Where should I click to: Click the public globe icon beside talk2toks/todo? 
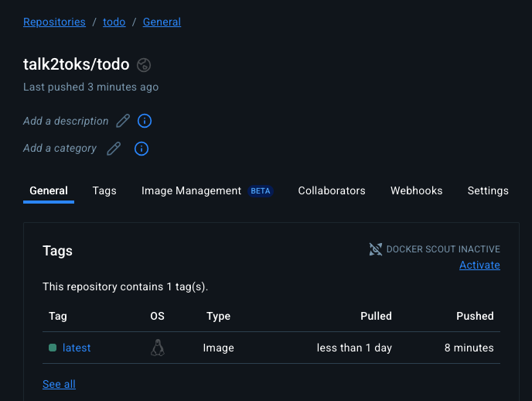click(144, 65)
